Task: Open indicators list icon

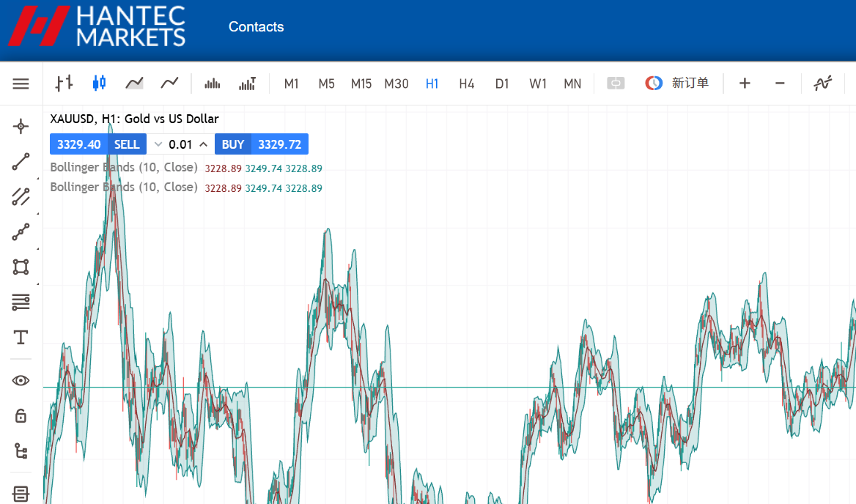Action: coord(823,84)
